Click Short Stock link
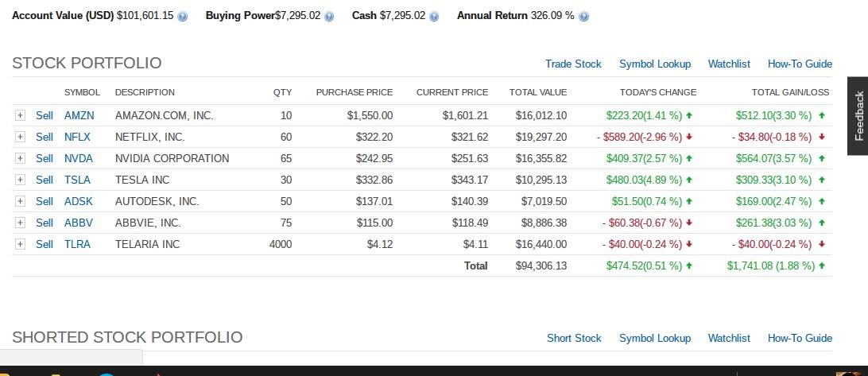 (574, 338)
